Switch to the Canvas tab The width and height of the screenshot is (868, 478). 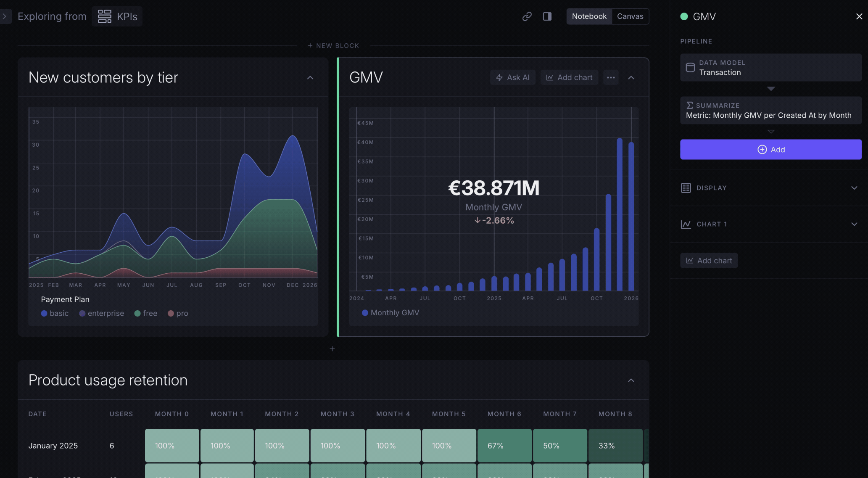point(630,16)
